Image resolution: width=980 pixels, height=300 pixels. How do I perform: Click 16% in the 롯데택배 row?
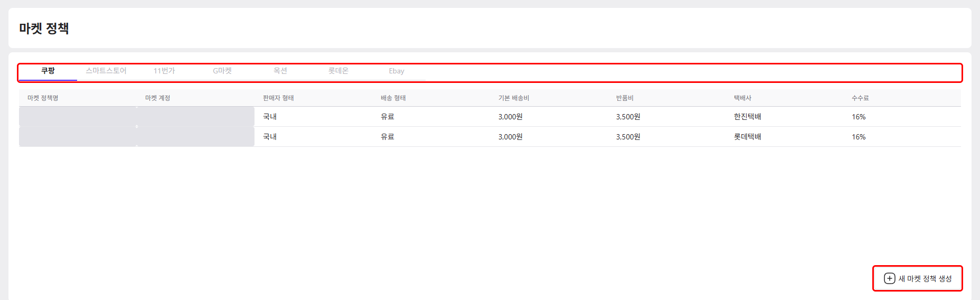859,137
